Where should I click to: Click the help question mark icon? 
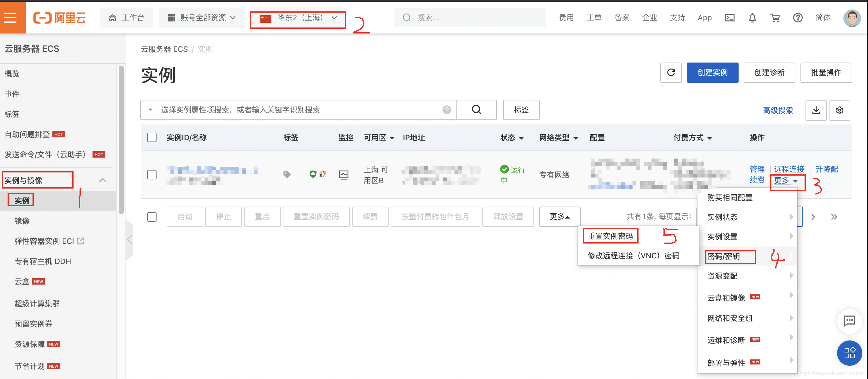click(797, 18)
